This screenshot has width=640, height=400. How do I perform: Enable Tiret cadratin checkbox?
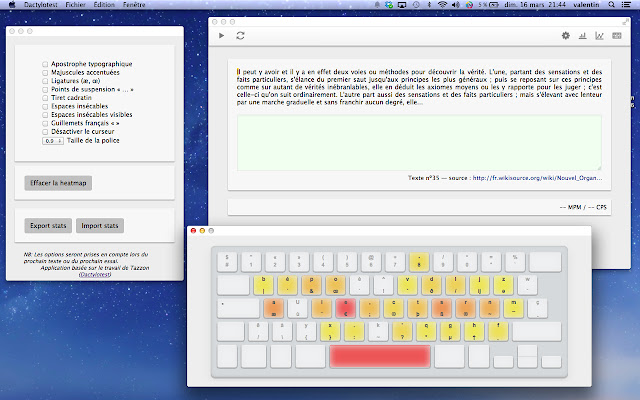click(45, 98)
